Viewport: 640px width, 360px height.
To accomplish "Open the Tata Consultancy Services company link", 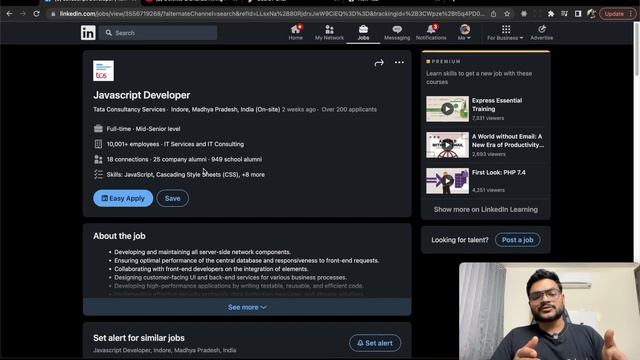I will pyautogui.click(x=129, y=109).
